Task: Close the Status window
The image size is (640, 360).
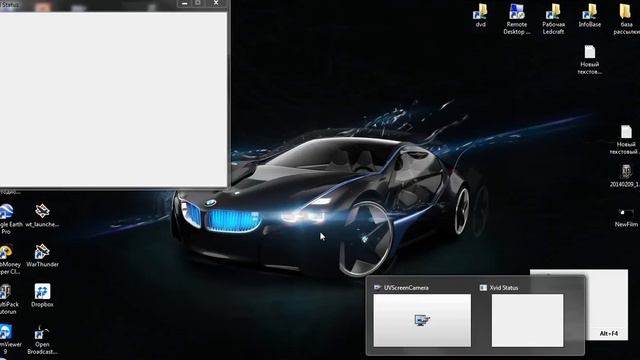Action: click(x=216, y=3)
